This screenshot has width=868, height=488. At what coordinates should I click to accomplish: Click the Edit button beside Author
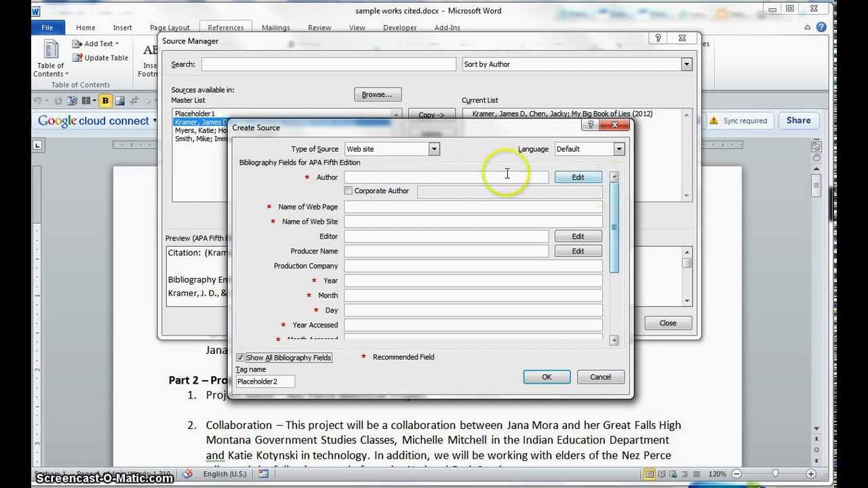coord(578,177)
